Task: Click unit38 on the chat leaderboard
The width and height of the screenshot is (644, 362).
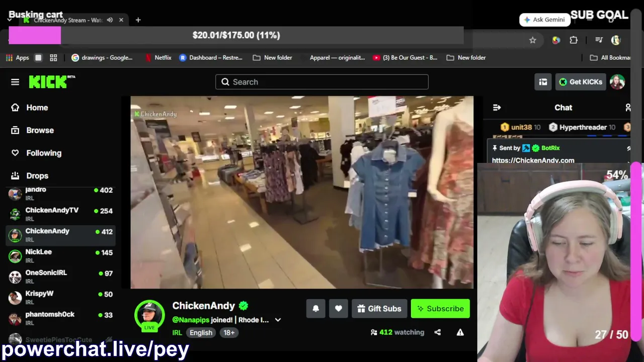Action: (520, 127)
